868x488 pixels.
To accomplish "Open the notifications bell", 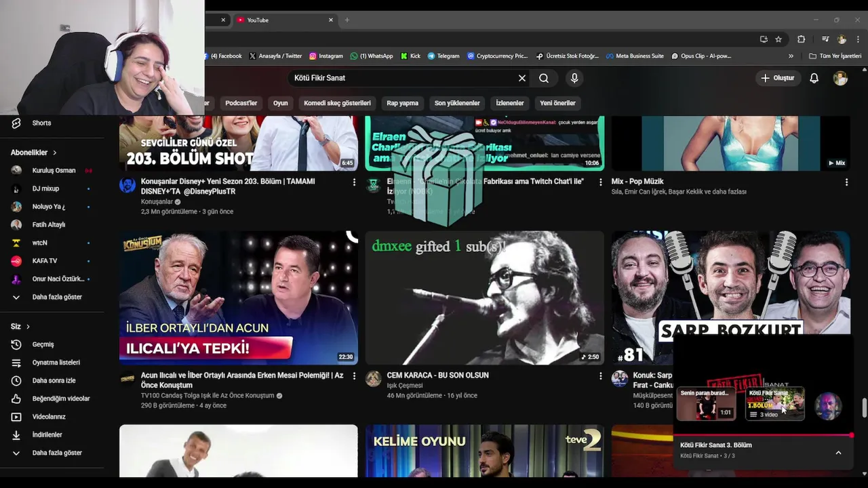I will (814, 78).
